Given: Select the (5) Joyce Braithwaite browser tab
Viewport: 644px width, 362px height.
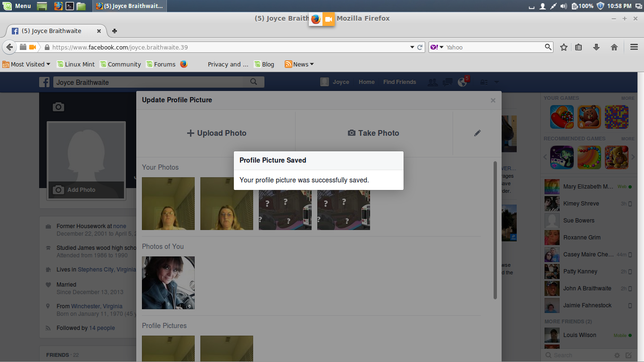Looking at the screenshot, I should tap(56, 31).
